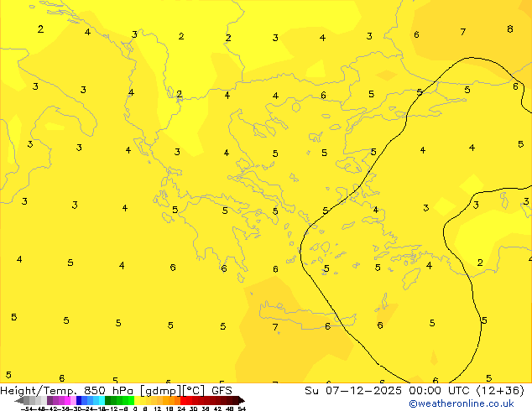Pick the cyan legend swatch
Image resolution: width=532 pixels, height=411 pixels.
click(102, 401)
